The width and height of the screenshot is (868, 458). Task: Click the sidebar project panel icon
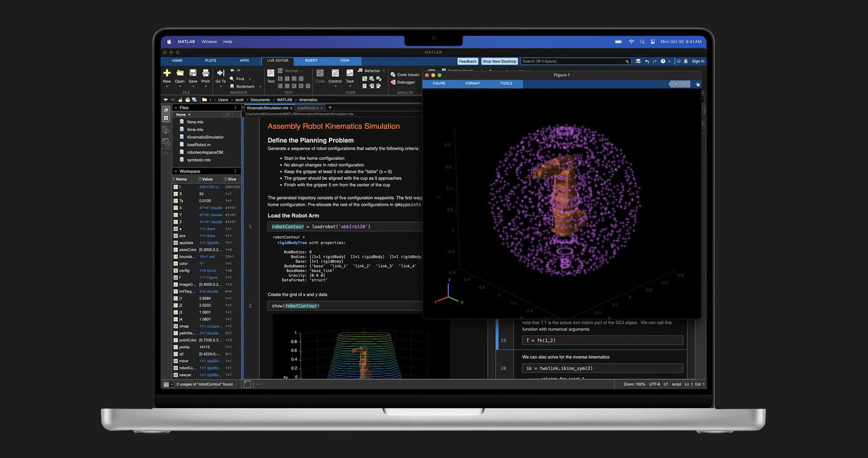[x=166, y=110]
